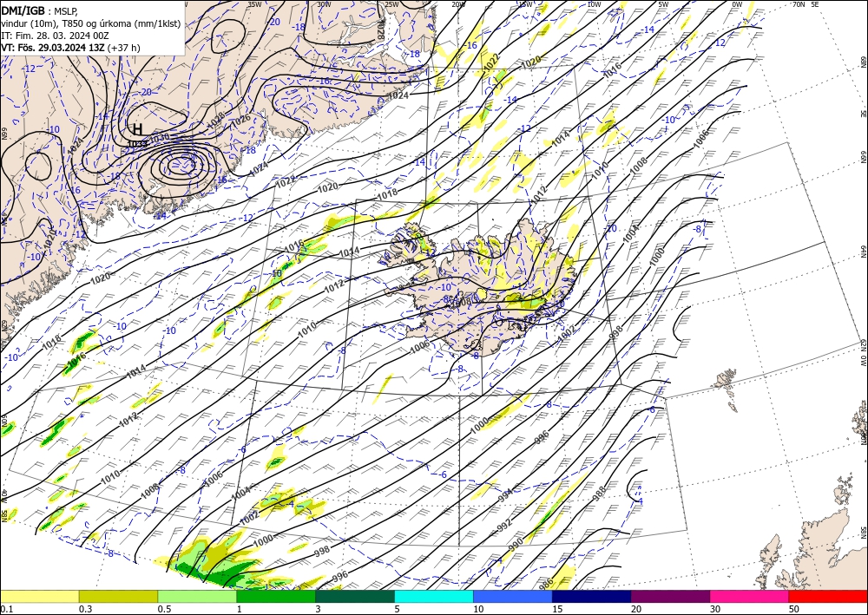Click the 'H' high-pressure marker over Greenland
Viewport: 868px width, 615px height.
[x=137, y=129]
